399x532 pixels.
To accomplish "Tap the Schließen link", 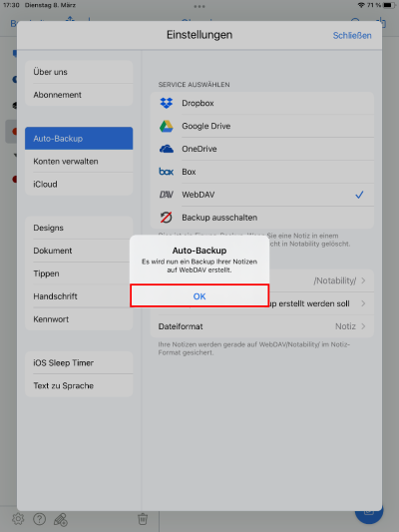I will pos(352,35).
